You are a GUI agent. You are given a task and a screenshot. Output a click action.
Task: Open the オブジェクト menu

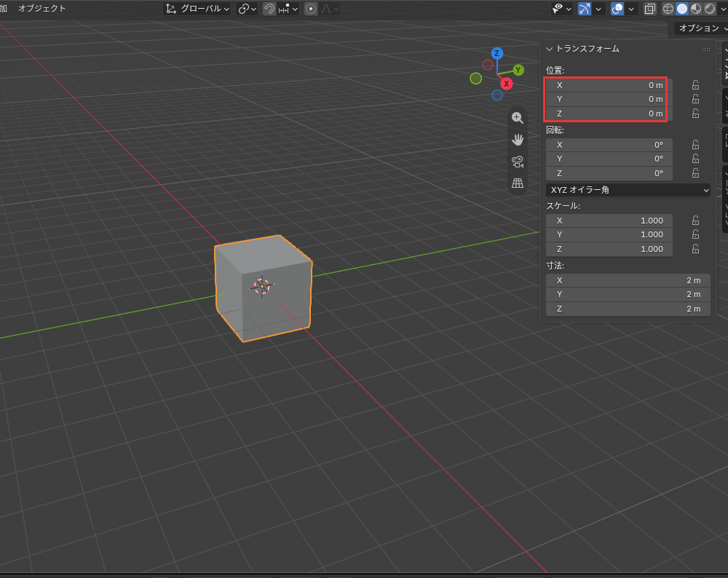pos(41,8)
